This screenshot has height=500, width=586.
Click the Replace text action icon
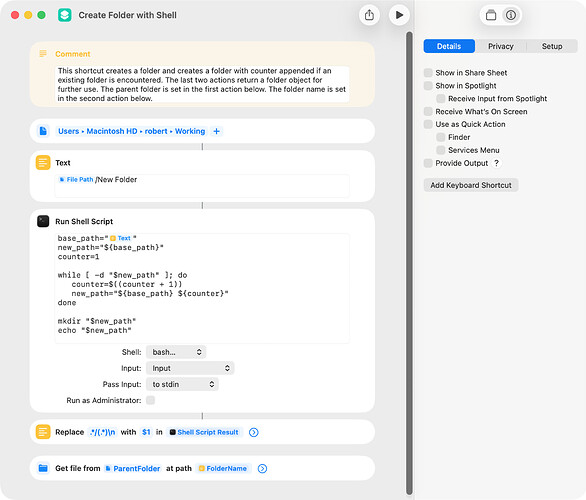tap(43, 432)
